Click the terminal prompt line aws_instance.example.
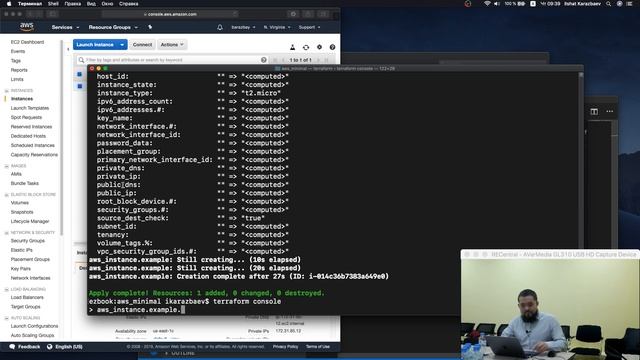Image resolution: width=640 pixels, height=360 pixels. (137, 310)
